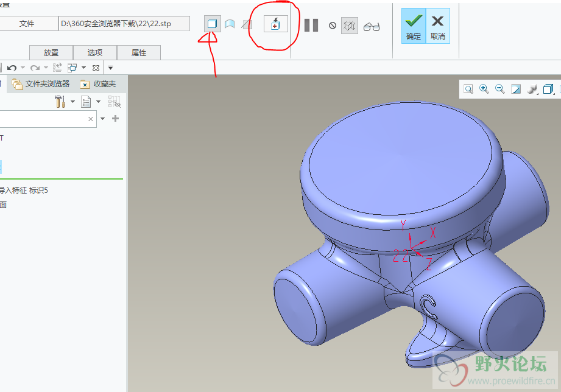
Task: Expand the tree settings dropdown arrow
Action: pos(72,102)
